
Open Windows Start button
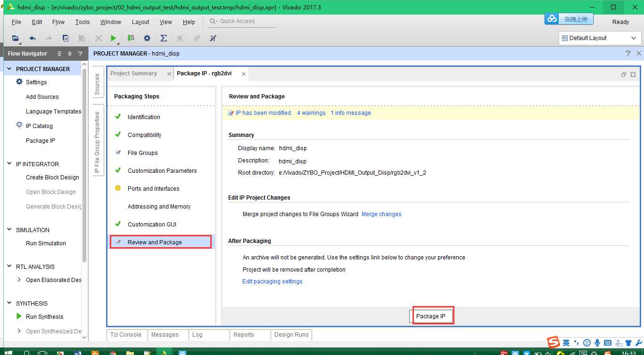point(8,352)
